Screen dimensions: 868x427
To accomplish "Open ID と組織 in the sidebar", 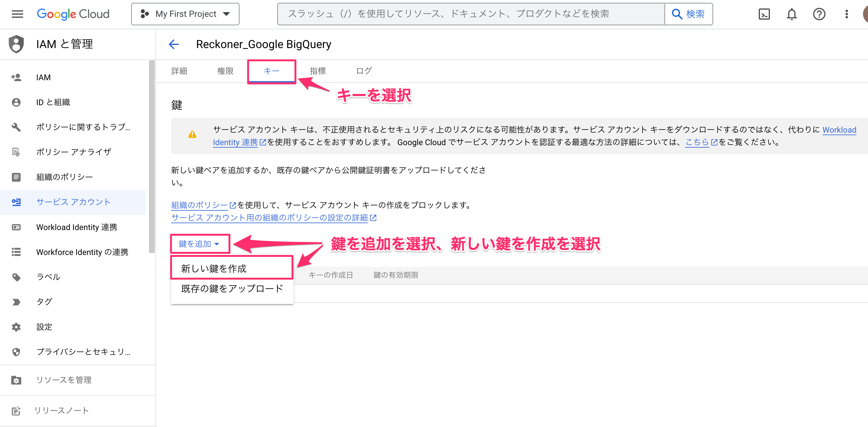I will pos(73,102).
